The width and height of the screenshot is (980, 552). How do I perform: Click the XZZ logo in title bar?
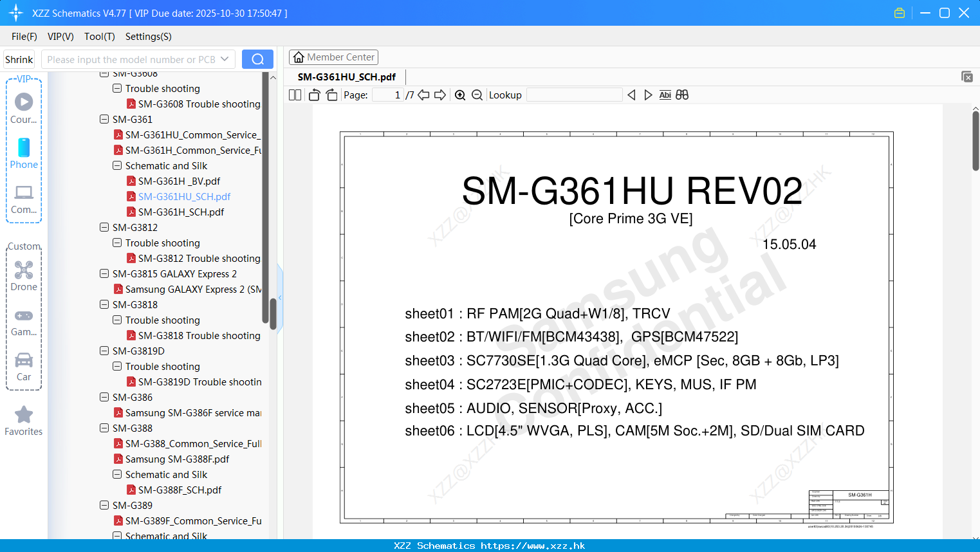tap(16, 13)
